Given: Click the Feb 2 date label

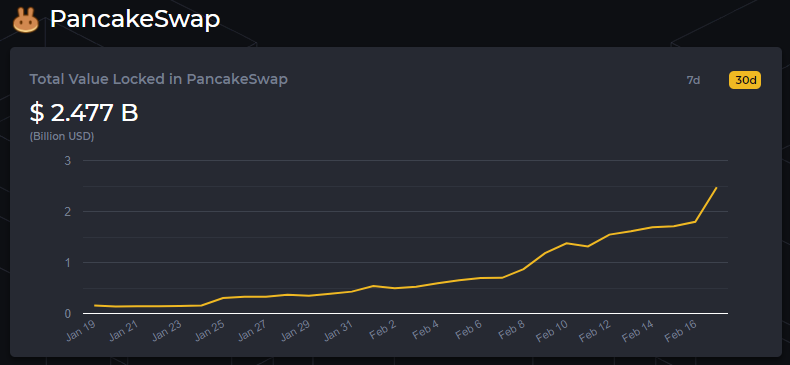Looking at the screenshot, I should [383, 329].
